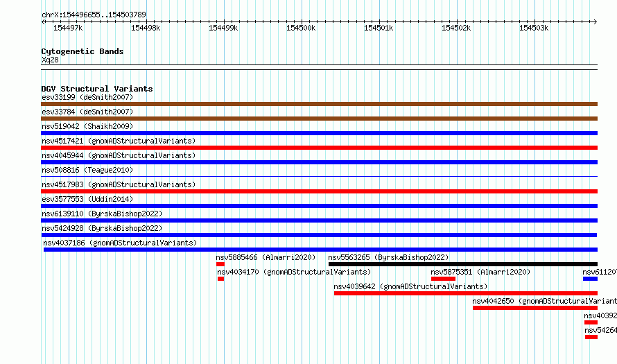Viewport: 617px width, 364px height.
Task: Click nsv4517983 gnomAD variant label
Action: [x=119, y=184]
